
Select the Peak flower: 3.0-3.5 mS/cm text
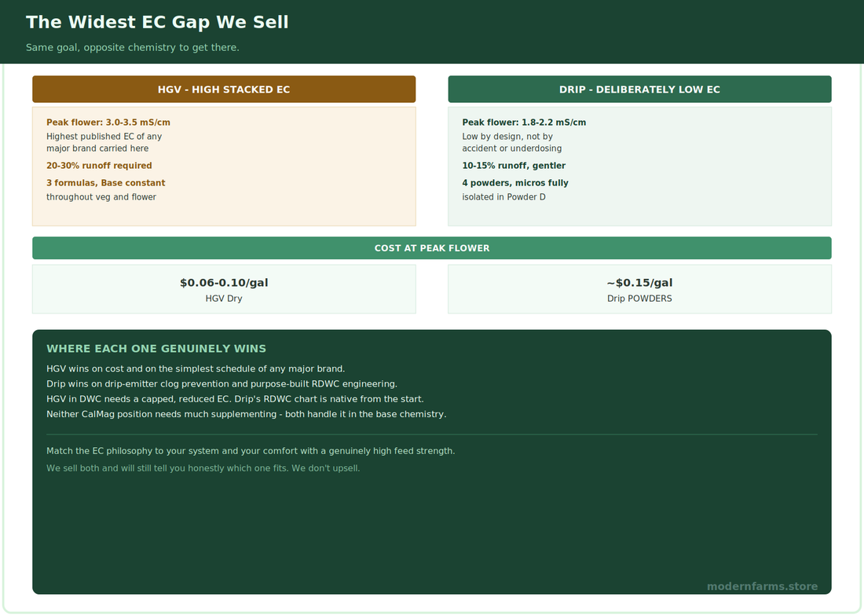click(108, 123)
